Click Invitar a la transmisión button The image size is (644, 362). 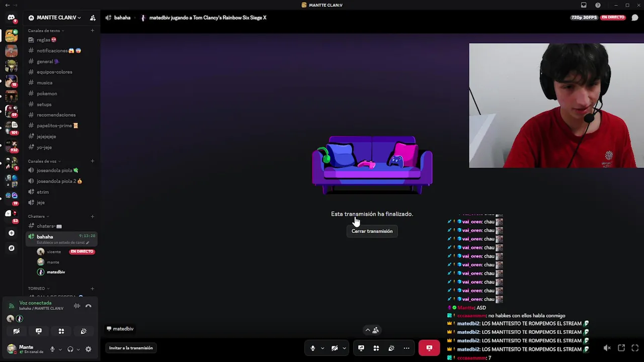pos(131,348)
